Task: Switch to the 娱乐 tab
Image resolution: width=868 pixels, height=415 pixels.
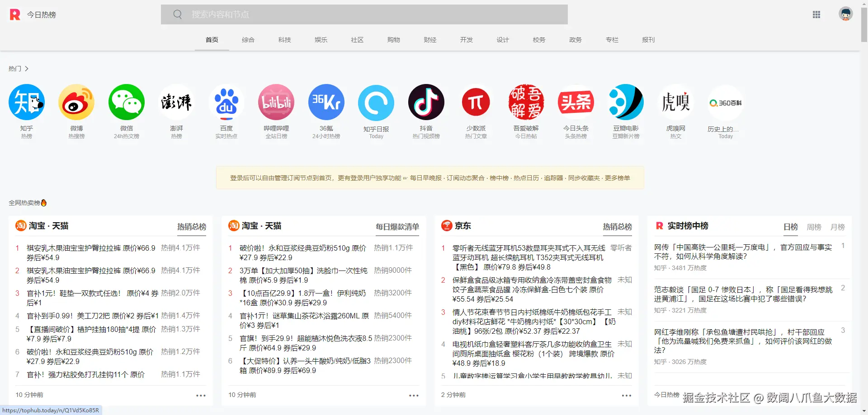Action: coord(321,40)
